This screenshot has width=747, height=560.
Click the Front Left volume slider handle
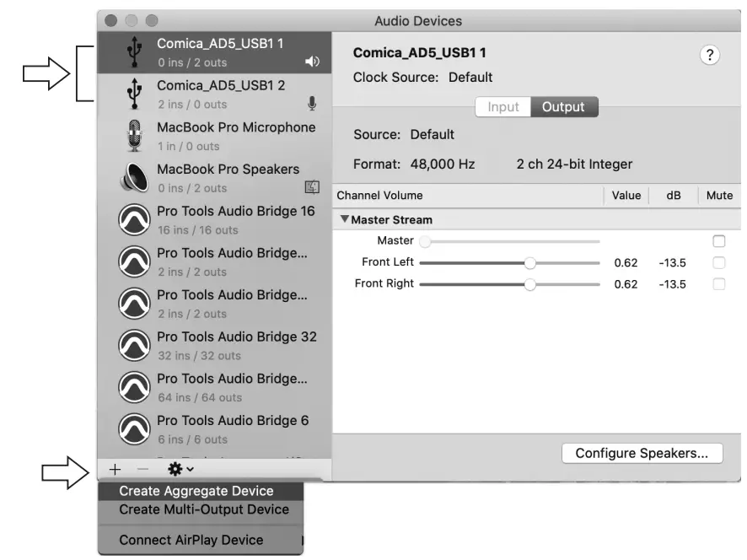[x=529, y=262]
